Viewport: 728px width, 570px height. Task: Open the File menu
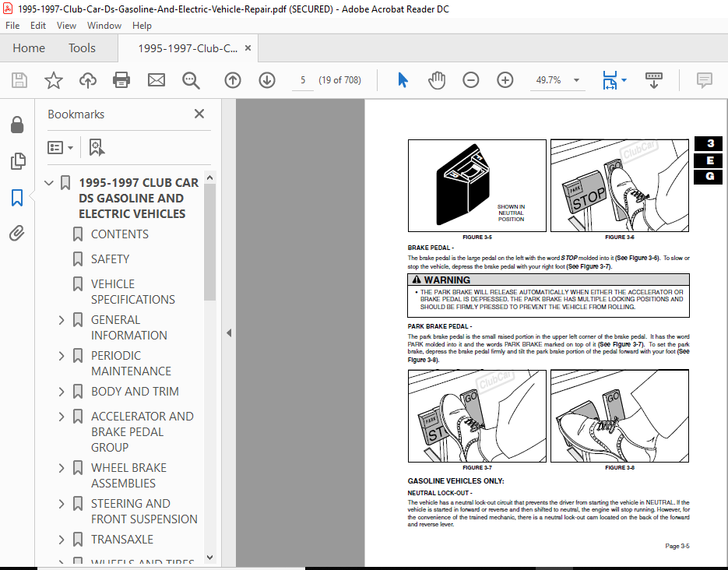(x=12, y=26)
